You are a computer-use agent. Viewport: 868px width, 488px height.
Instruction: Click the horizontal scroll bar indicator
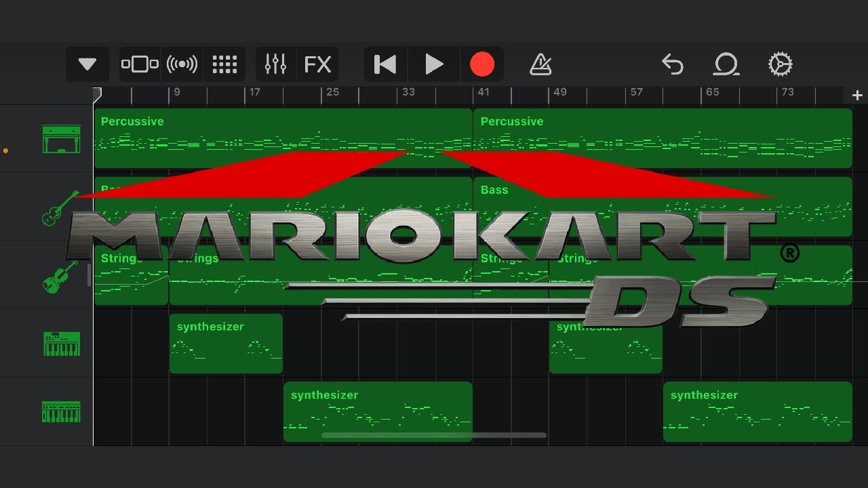point(434,435)
